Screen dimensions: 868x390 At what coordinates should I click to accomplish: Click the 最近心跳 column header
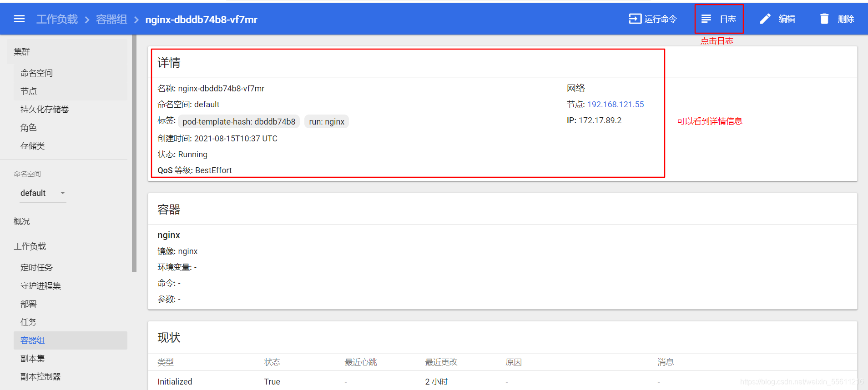coord(361,362)
